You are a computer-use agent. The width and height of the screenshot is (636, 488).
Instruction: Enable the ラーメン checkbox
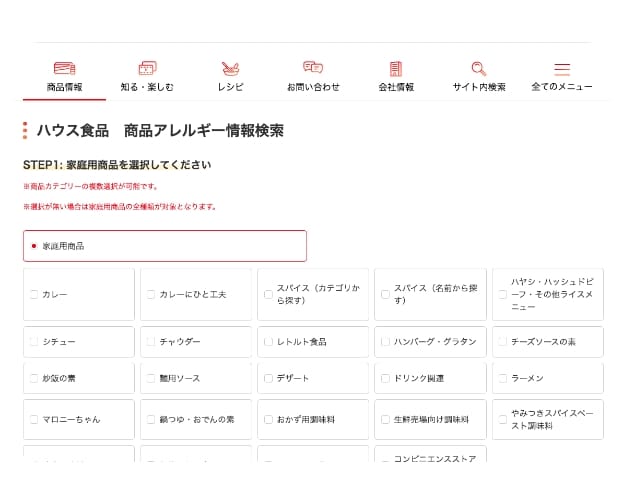503,378
